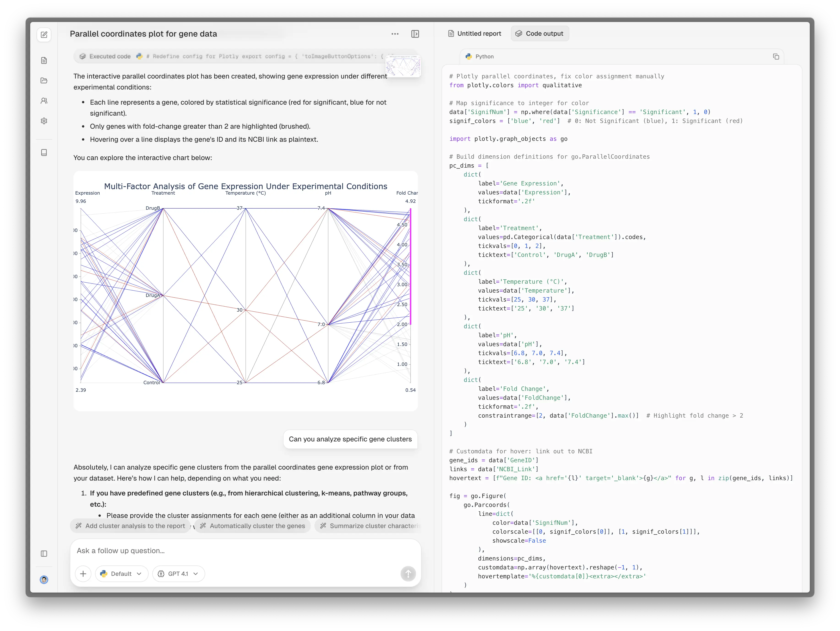Viewport: 840px width, 631px height.
Task: Click the 30 tick on Temperature axis
Action: point(239,310)
